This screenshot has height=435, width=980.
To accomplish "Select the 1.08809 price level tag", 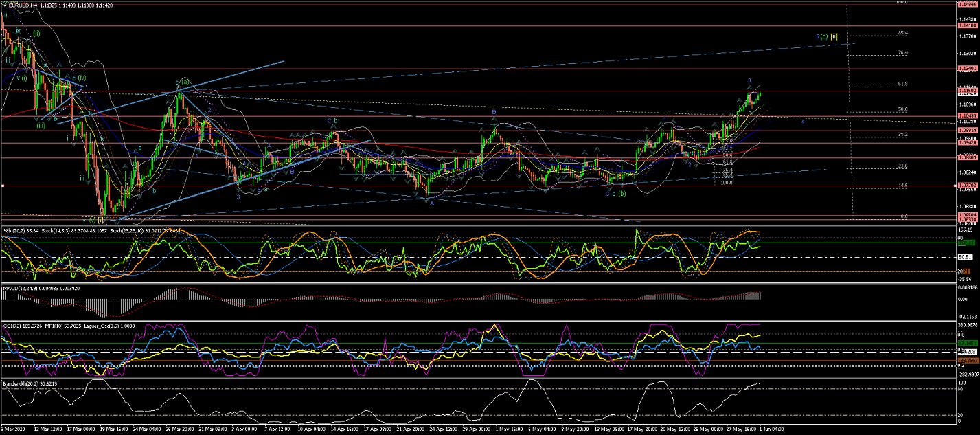I will click(x=966, y=157).
